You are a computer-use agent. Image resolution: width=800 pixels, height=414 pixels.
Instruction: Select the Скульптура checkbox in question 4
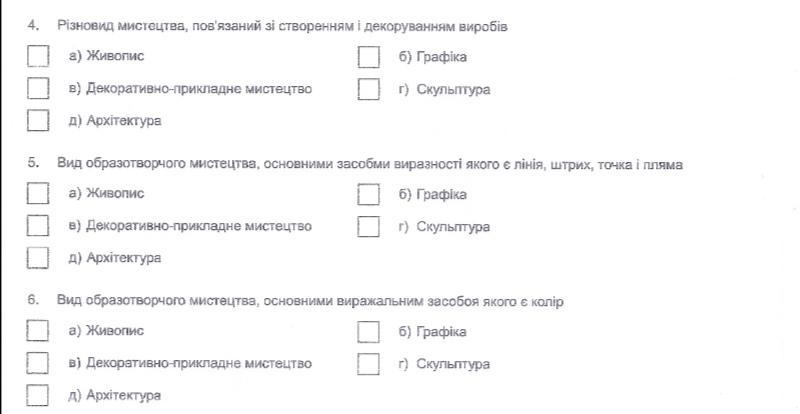point(368,89)
